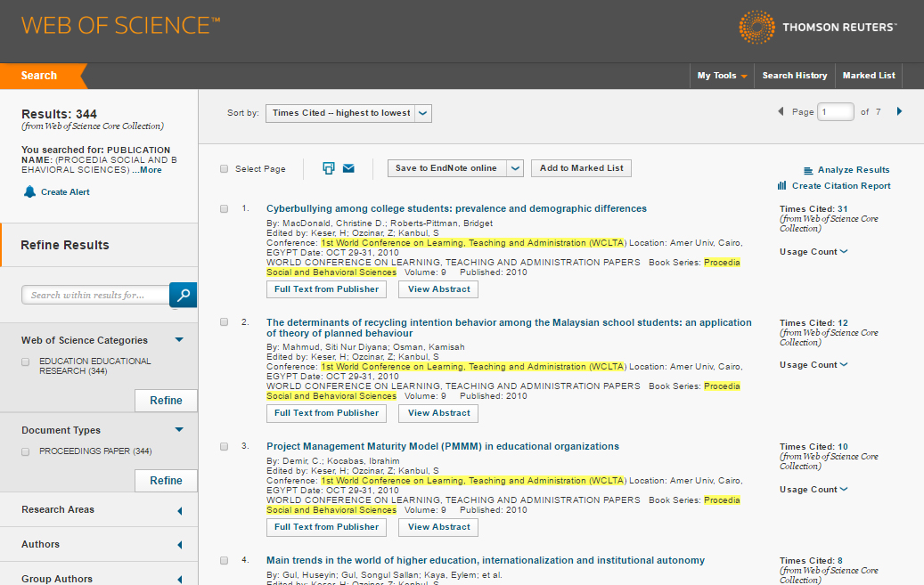Open the Sort by dropdown

pos(348,113)
